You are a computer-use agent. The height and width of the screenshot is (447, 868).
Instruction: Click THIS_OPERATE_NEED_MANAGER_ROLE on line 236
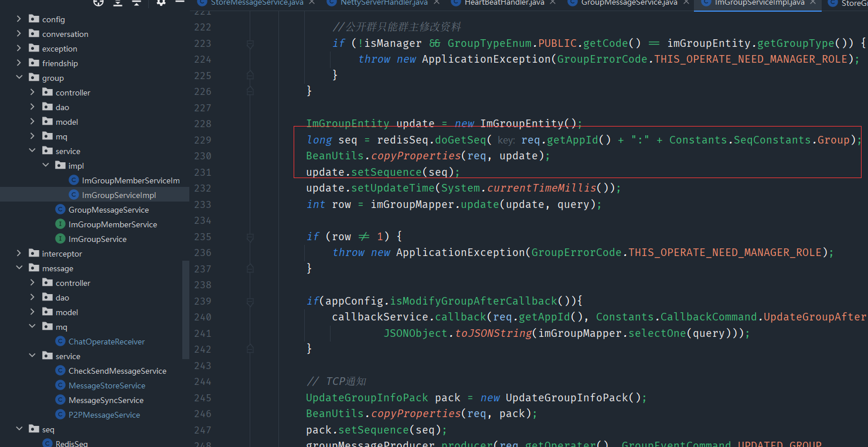pos(725,252)
